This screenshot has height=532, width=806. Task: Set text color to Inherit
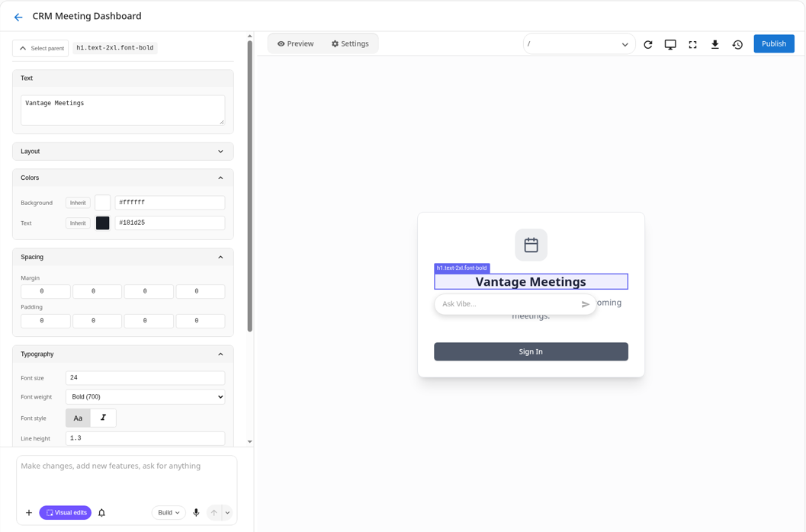coord(78,223)
